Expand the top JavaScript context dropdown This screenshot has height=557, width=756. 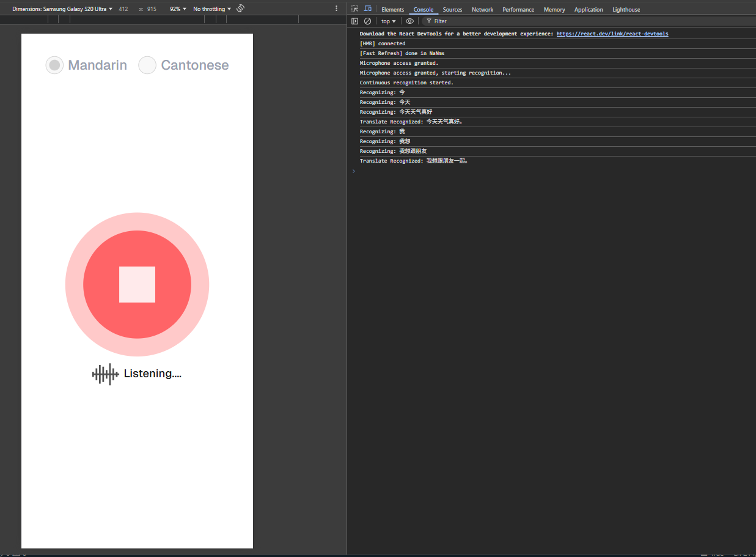pyautogui.click(x=389, y=21)
